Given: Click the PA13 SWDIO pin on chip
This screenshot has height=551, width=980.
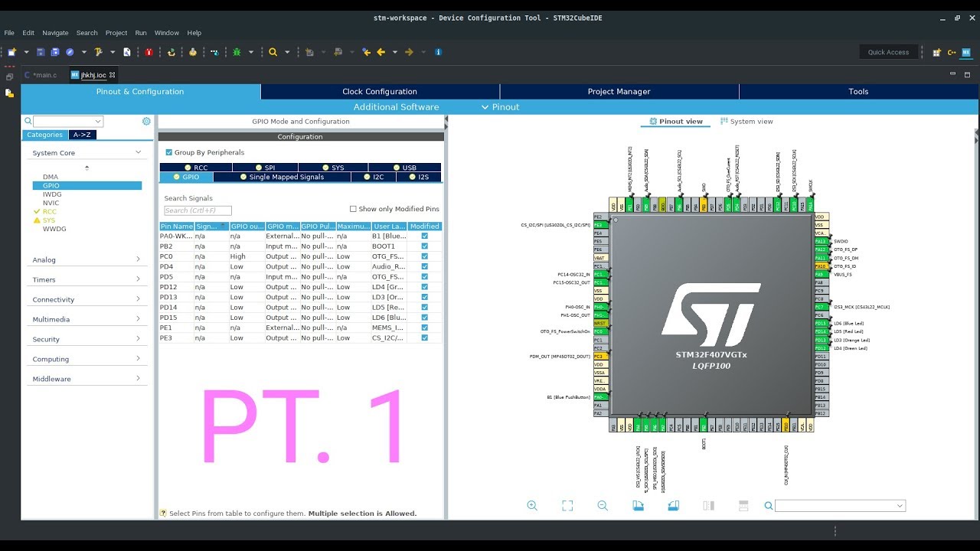Looking at the screenshot, I should (x=821, y=241).
